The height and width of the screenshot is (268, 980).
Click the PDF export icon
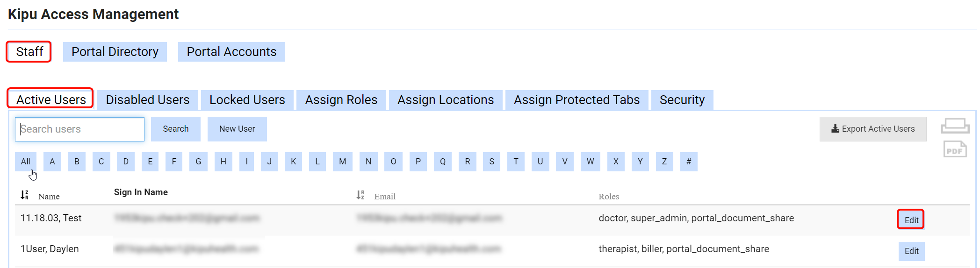pyautogui.click(x=955, y=149)
